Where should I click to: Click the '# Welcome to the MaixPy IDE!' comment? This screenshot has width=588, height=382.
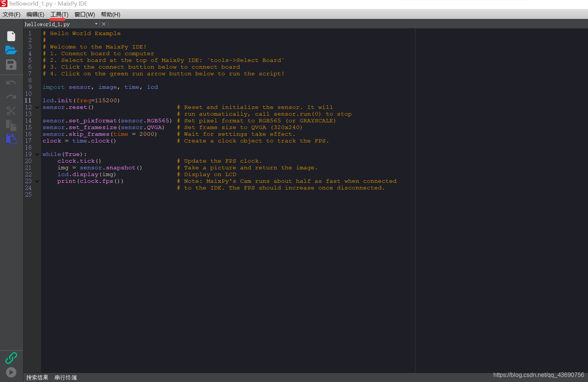[95, 47]
